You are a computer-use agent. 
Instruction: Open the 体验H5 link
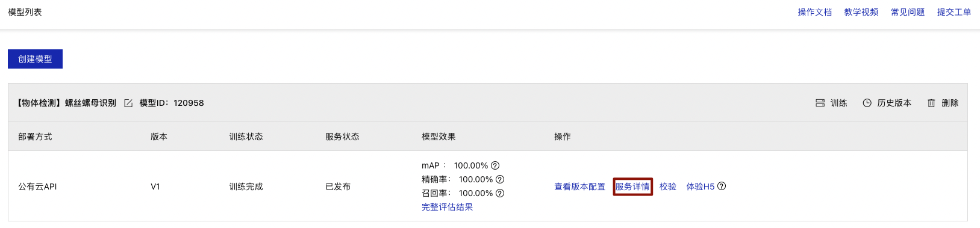(x=701, y=186)
